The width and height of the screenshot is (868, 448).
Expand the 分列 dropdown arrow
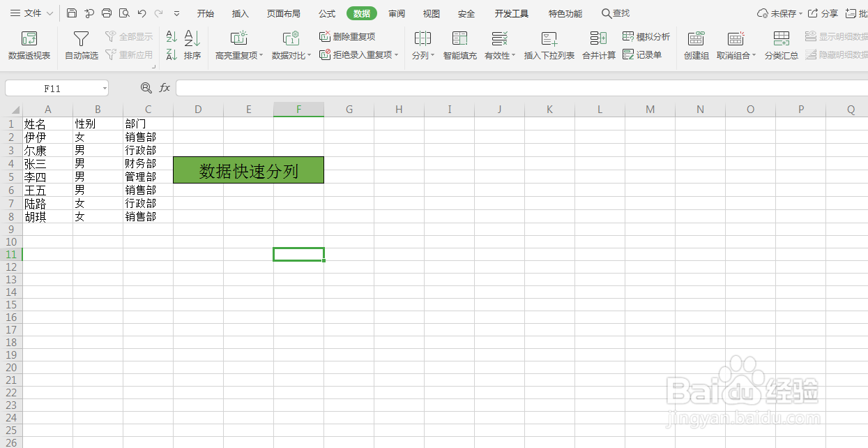(433, 56)
